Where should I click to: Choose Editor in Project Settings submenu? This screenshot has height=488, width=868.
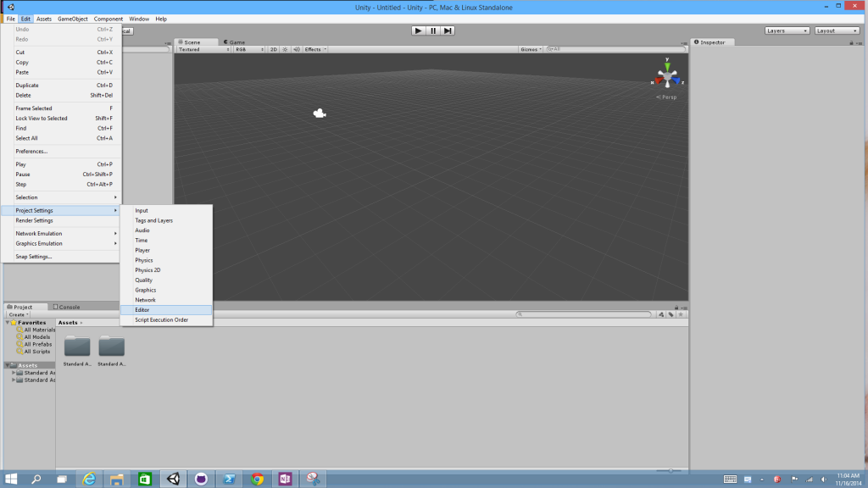pos(166,310)
